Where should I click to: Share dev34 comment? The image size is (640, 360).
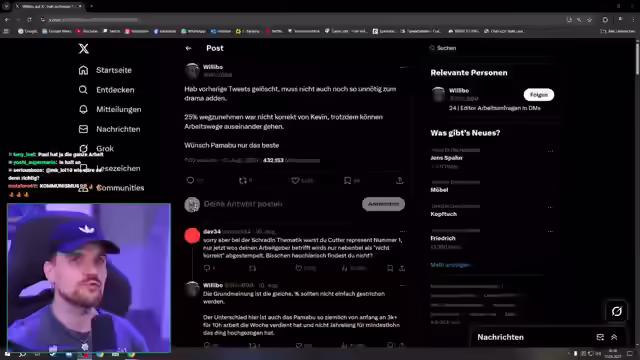click(x=402, y=268)
